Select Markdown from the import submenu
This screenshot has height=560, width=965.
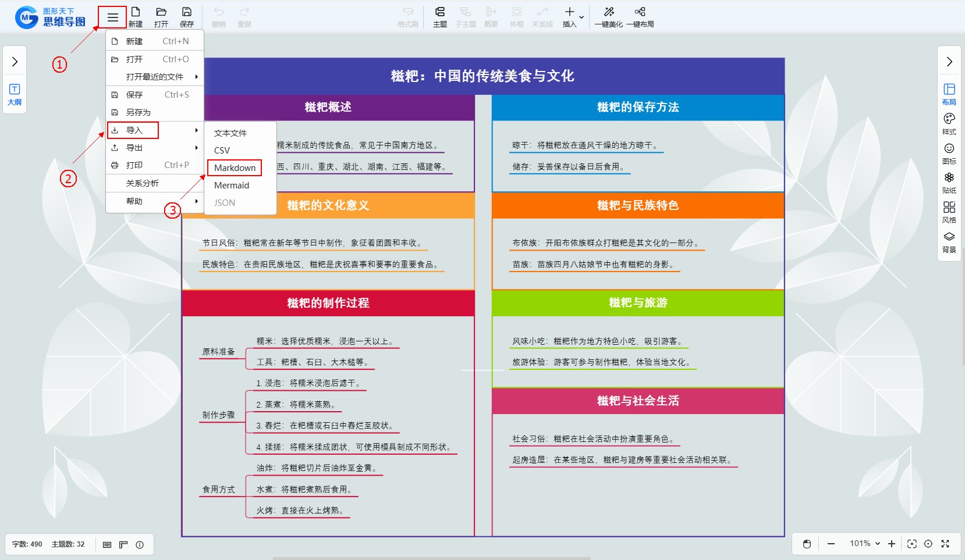pyautogui.click(x=235, y=168)
